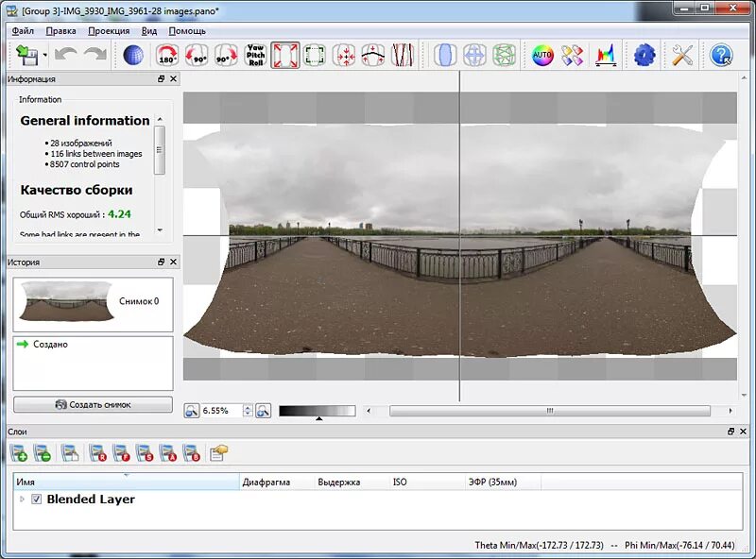This screenshot has height=559, width=756.
Task: Undock the Слои panel
Action: click(x=730, y=432)
